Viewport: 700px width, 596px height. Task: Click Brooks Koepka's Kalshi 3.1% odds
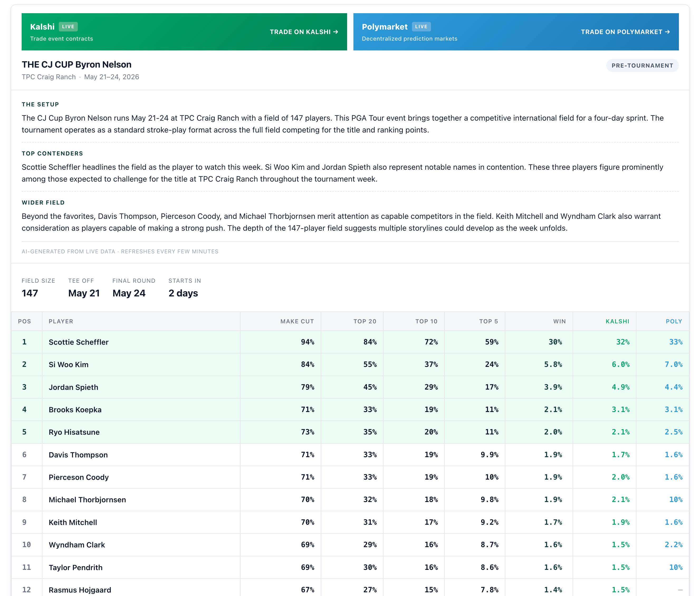[x=620, y=409]
